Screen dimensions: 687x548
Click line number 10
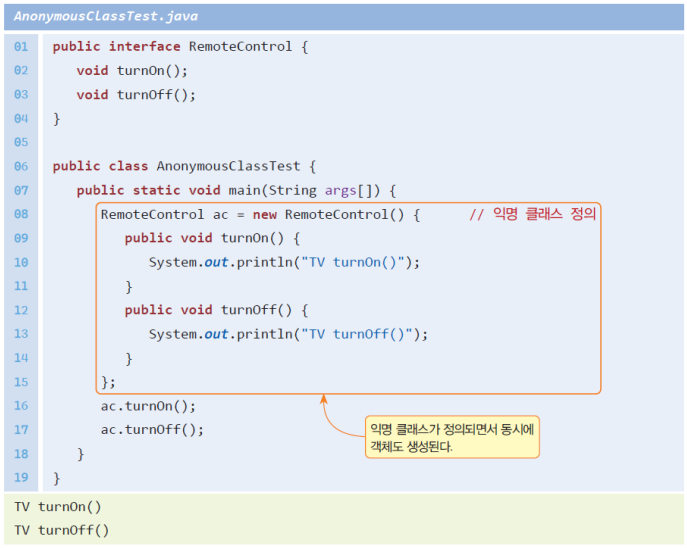[21, 262]
